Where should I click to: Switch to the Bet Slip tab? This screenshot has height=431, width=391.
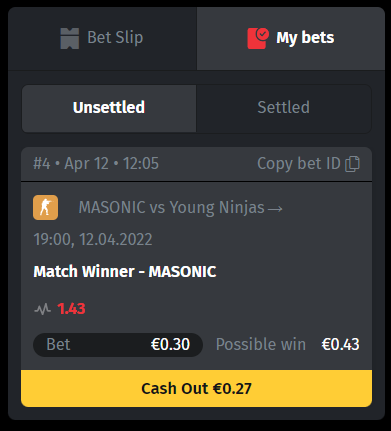tap(103, 38)
